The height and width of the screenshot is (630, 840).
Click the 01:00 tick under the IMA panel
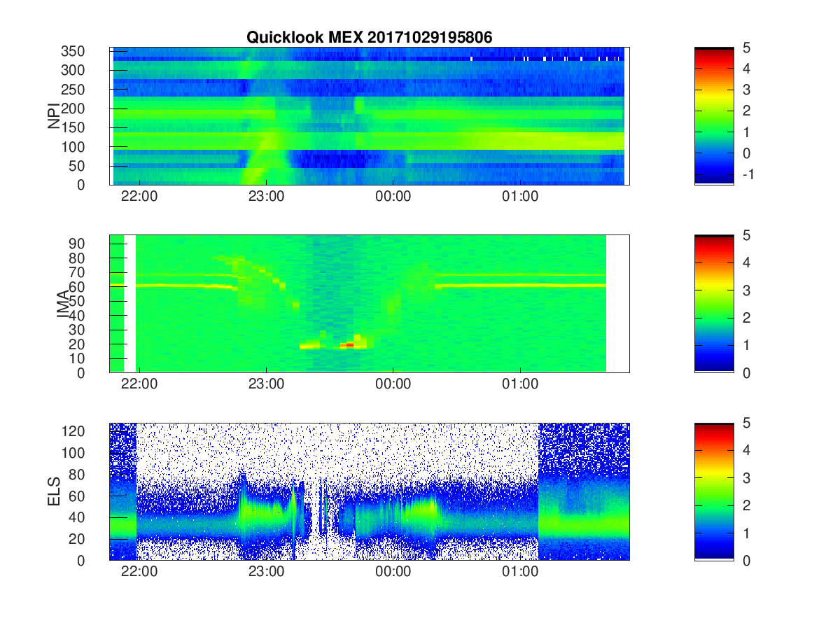tap(520, 384)
